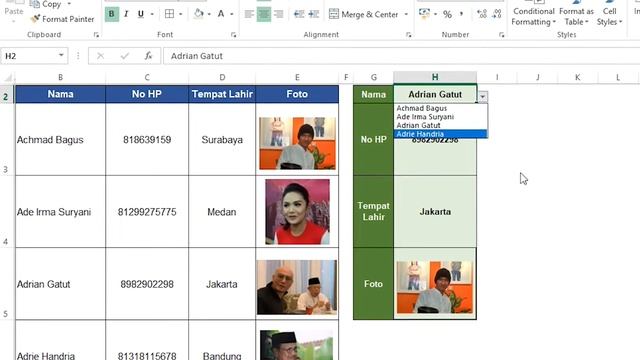
Task: Click the Jakarta result cell in column H
Action: pyautogui.click(x=435, y=212)
